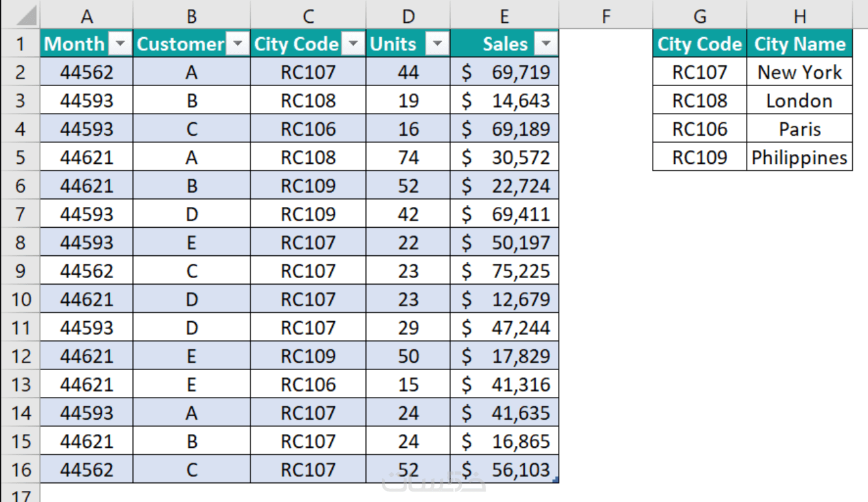This screenshot has width=868, height=502.
Task: Expand the City Code filter arrow
Action: pos(353,44)
